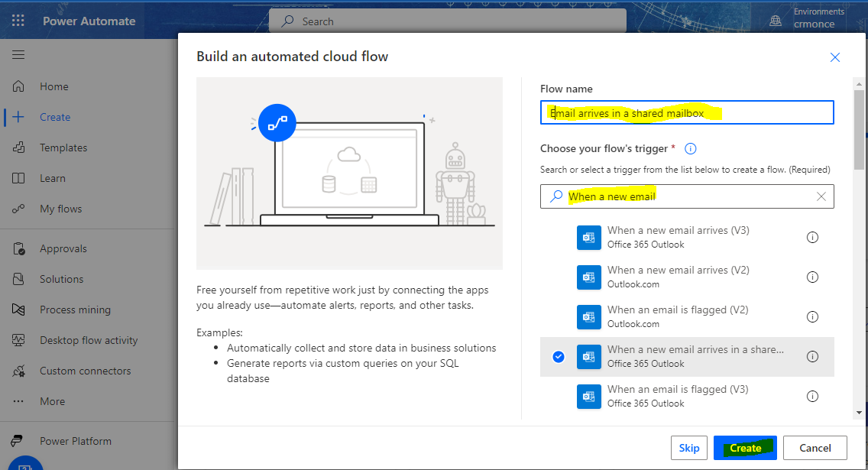Click the dialog vertical scrollbar thumb
The width and height of the screenshot is (868, 470).
click(x=859, y=130)
